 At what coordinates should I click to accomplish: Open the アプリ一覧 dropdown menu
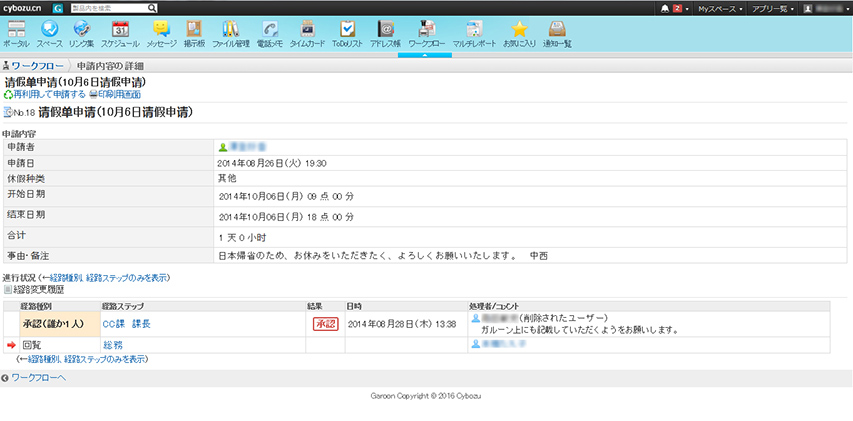[x=772, y=9]
